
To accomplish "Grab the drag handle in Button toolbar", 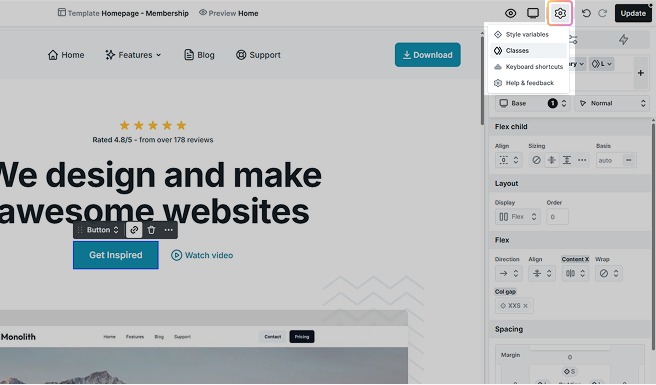I will [x=80, y=230].
